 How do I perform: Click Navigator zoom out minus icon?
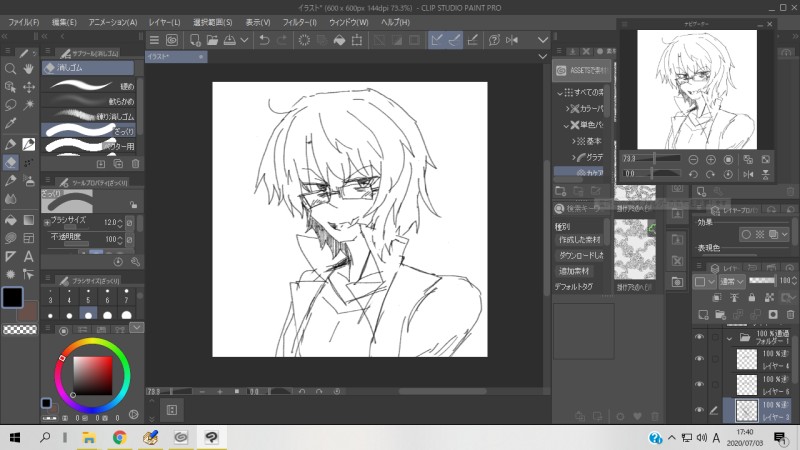693,160
